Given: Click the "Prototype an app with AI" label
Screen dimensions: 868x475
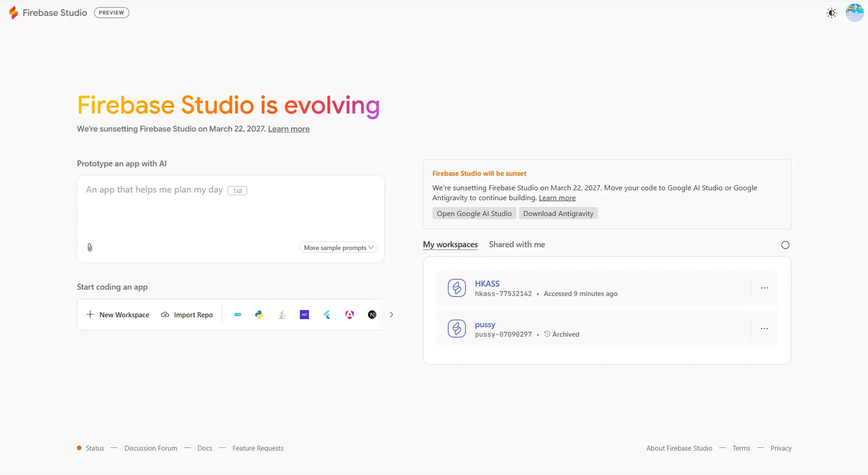Looking at the screenshot, I should click(122, 164).
